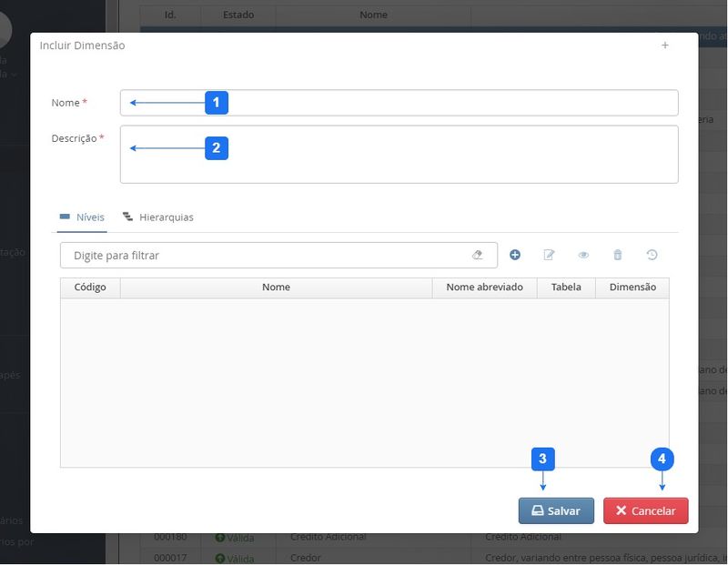Click the edit level pencil icon

coord(549,255)
